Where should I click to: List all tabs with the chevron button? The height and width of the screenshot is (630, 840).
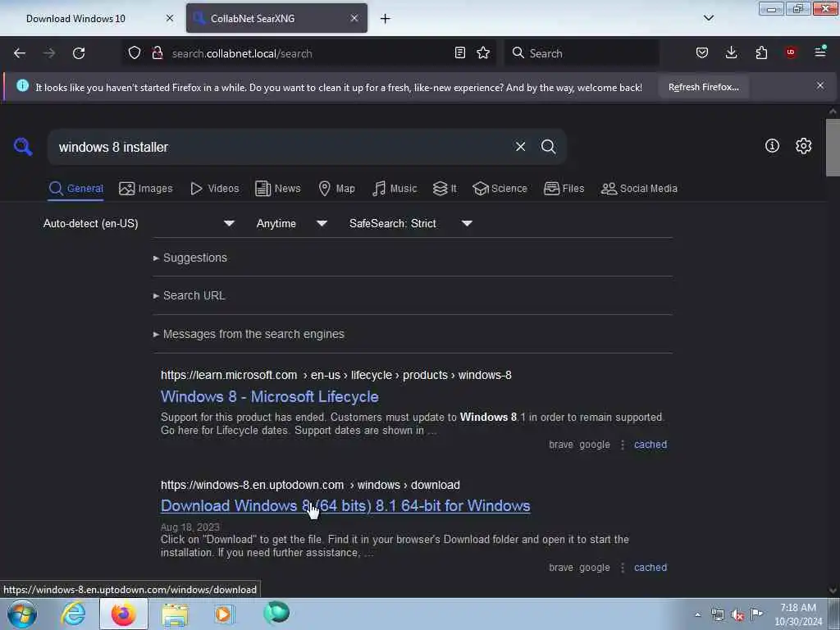point(708,18)
